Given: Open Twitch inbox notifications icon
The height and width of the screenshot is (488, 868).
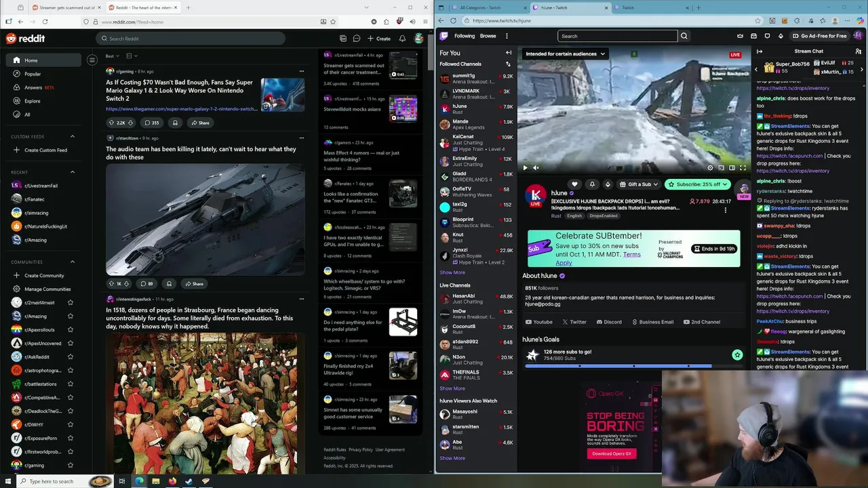Looking at the screenshot, I should pos(753,36).
